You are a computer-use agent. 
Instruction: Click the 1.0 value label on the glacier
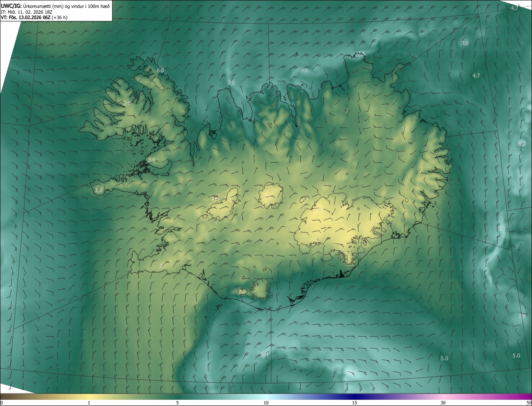pos(317,210)
